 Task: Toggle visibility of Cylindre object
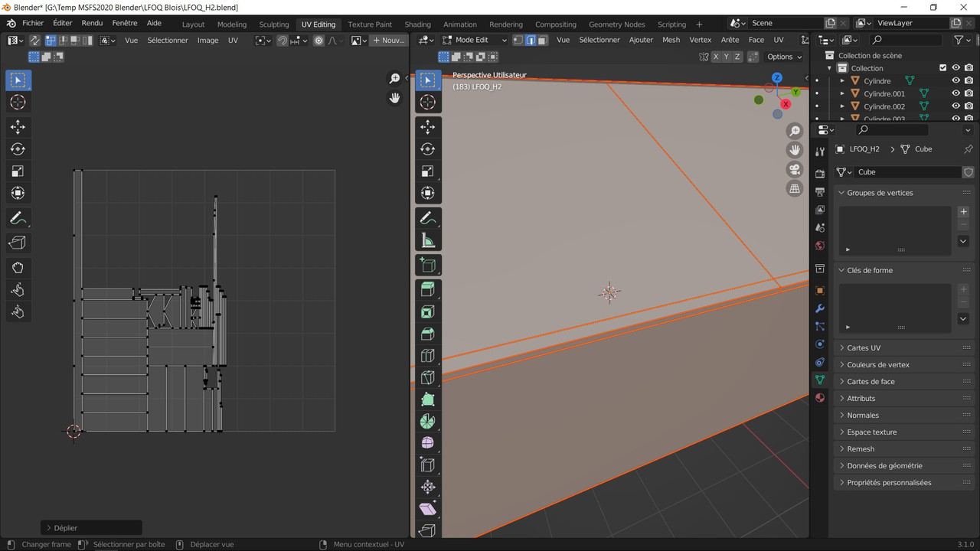click(x=955, y=80)
